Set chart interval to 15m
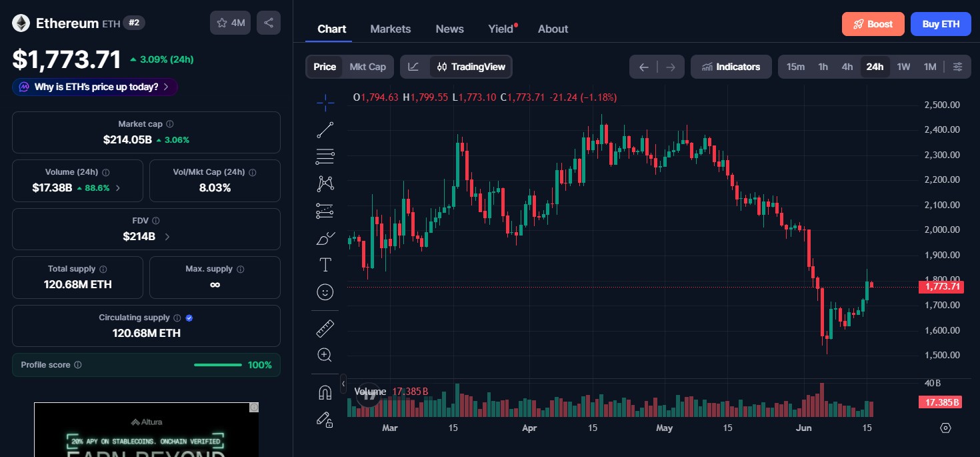Image resolution: width=980 pixels, height=457 pixels. click(795, 67)
